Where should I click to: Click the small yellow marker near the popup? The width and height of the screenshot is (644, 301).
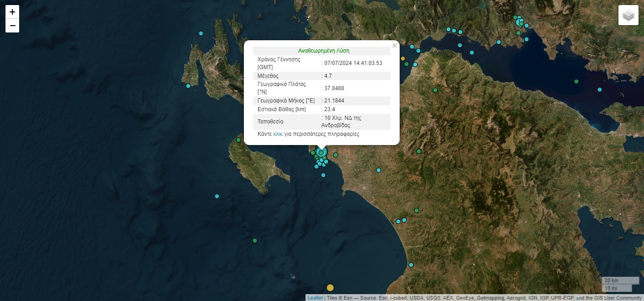point(402,59)
